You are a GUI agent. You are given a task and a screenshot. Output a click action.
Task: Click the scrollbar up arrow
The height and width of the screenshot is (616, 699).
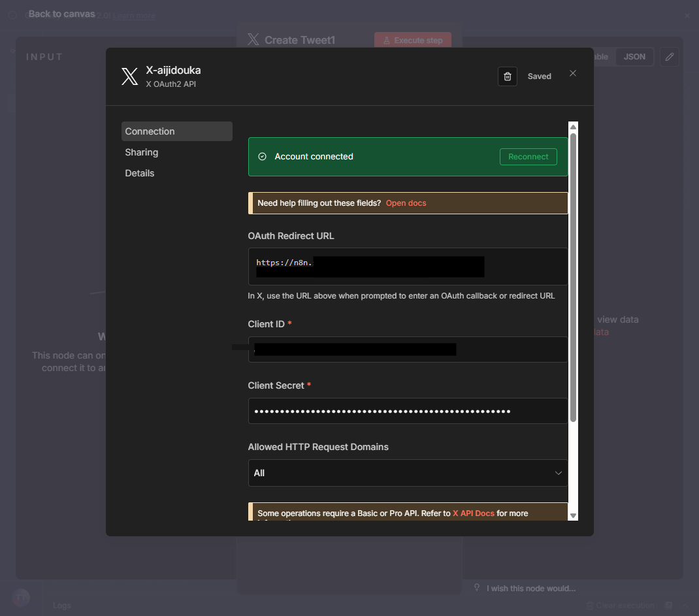click(x=573, y=127)
